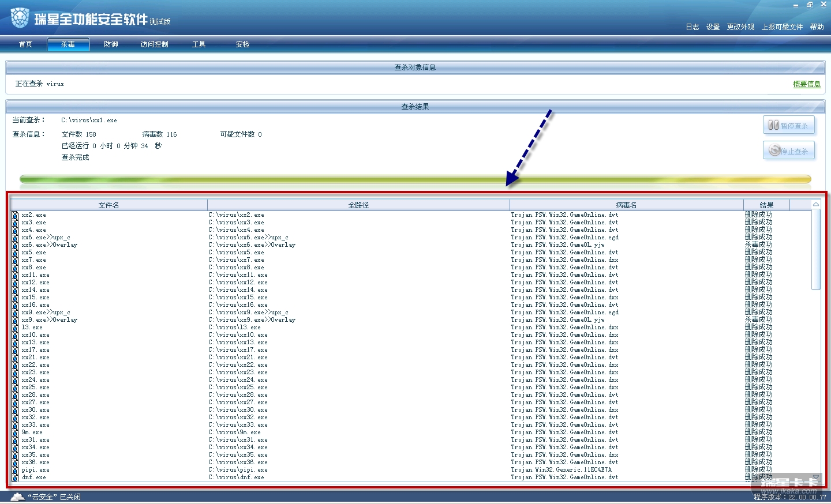Select the file icon for xx13.exe
Screen dimensions: 831x504
pyautogui.click(x=15, y=343)
